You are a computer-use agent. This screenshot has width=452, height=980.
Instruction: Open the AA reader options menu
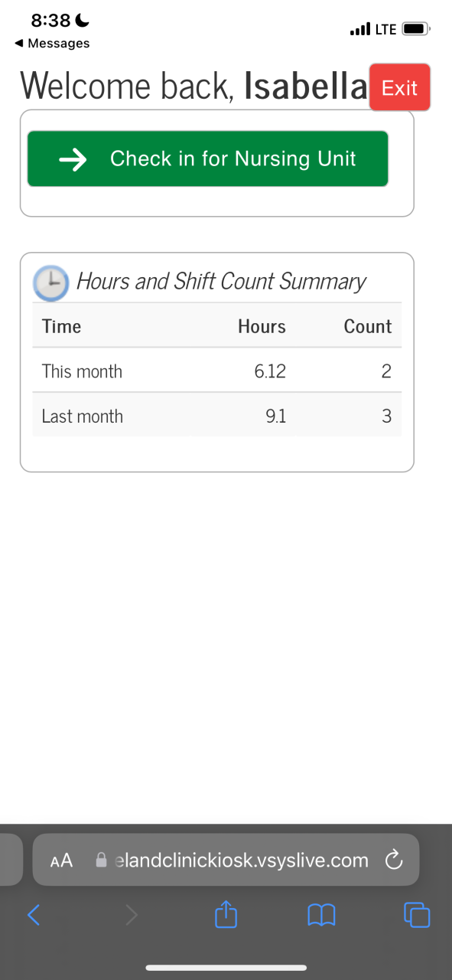click(61, 861)
